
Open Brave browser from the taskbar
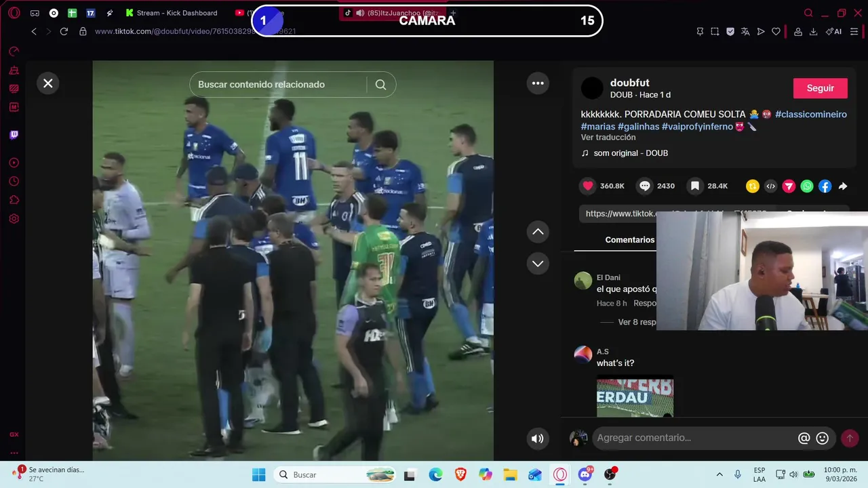pos(460,474)
